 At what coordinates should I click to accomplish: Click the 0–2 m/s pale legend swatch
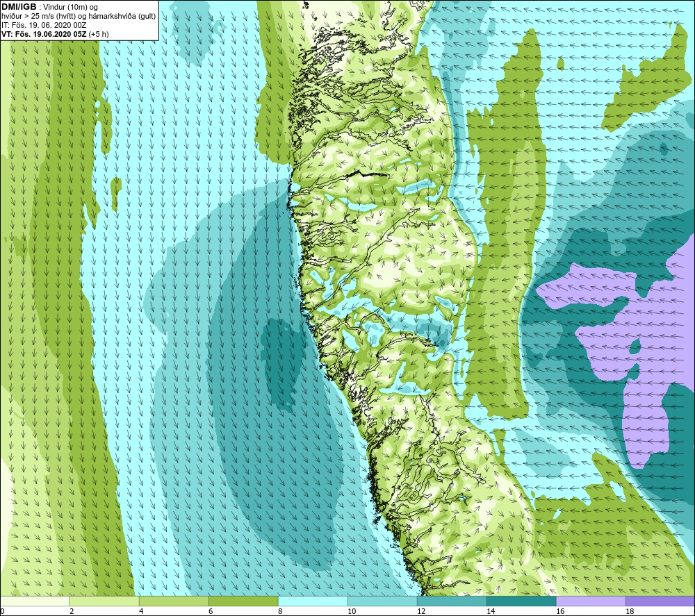tap(35, 601)
